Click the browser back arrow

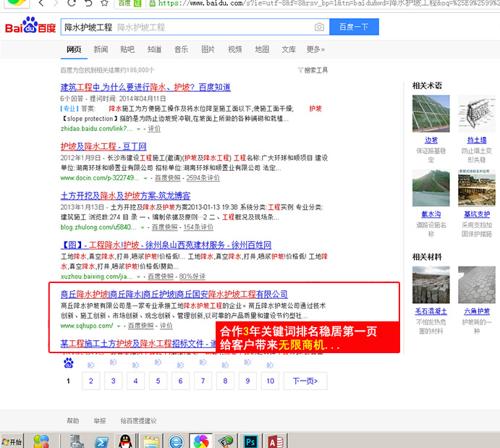[41, 3]
